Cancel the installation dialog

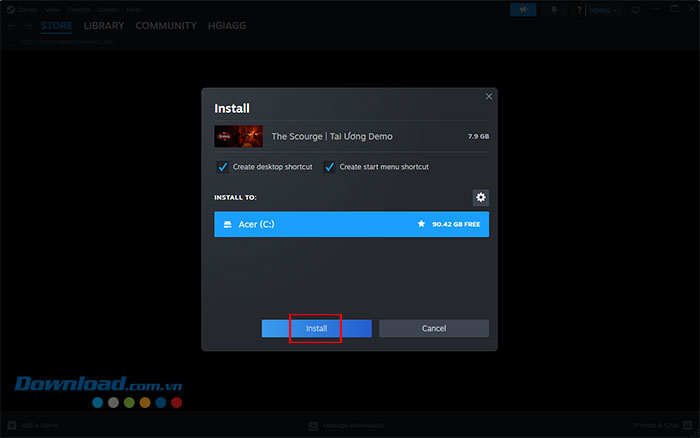433,328
